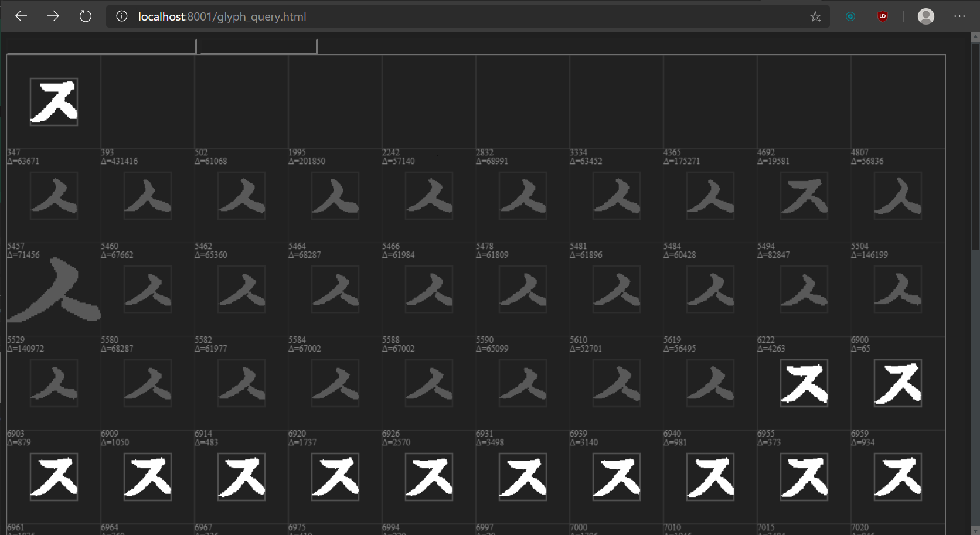Screen dimensions: 980x535
Task: Select white glyph labeled 6914
Action: point(241,477)
